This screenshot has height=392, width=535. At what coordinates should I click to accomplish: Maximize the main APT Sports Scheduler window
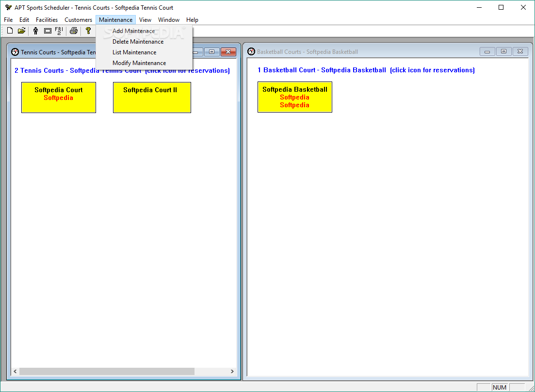pyautogui.click(x=501, y=7)
